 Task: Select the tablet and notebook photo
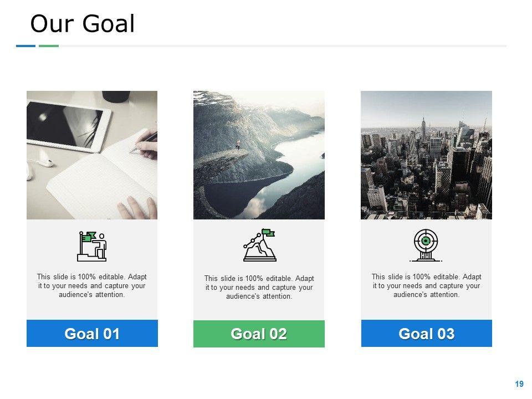pos(92,155)
